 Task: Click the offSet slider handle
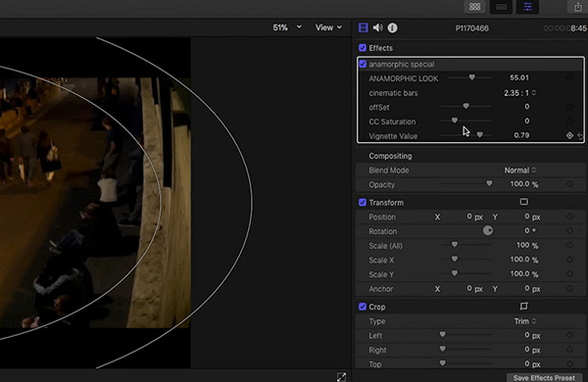point(465,106)
